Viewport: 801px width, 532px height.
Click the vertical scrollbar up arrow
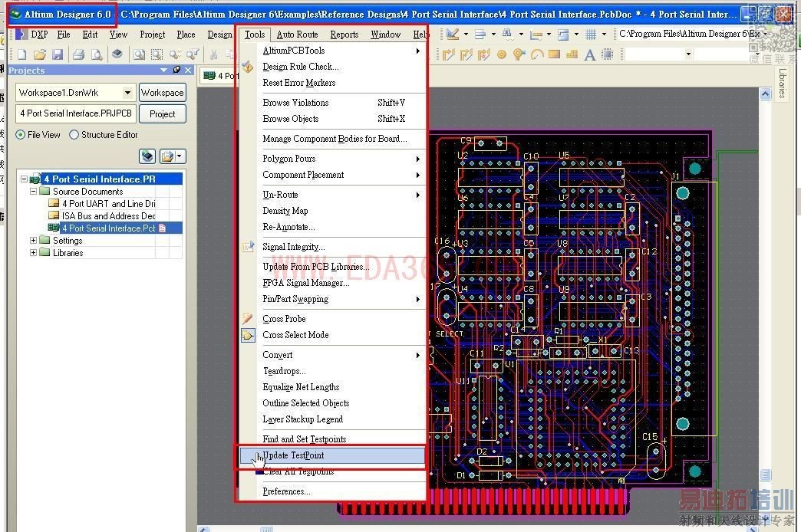(764, 94)
